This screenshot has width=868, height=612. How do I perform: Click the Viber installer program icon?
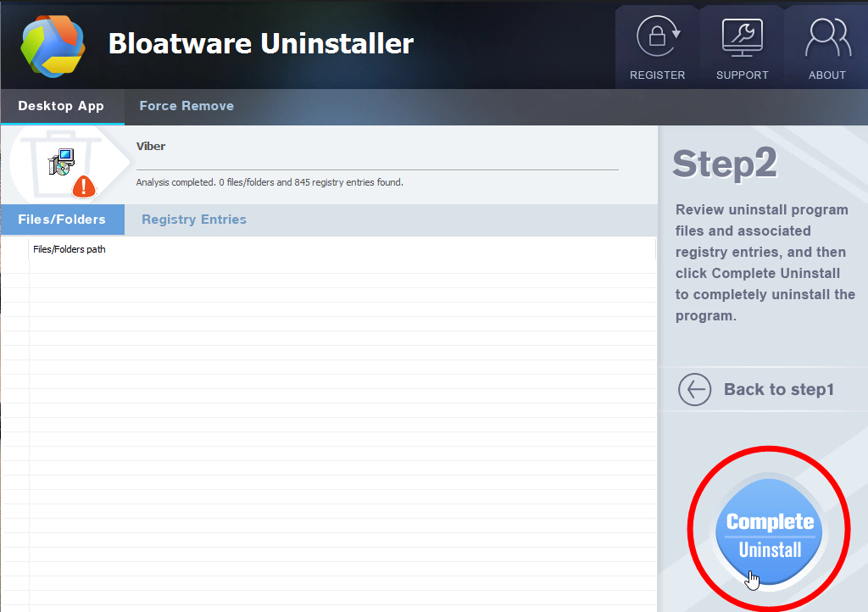click(x=61, y=162)
